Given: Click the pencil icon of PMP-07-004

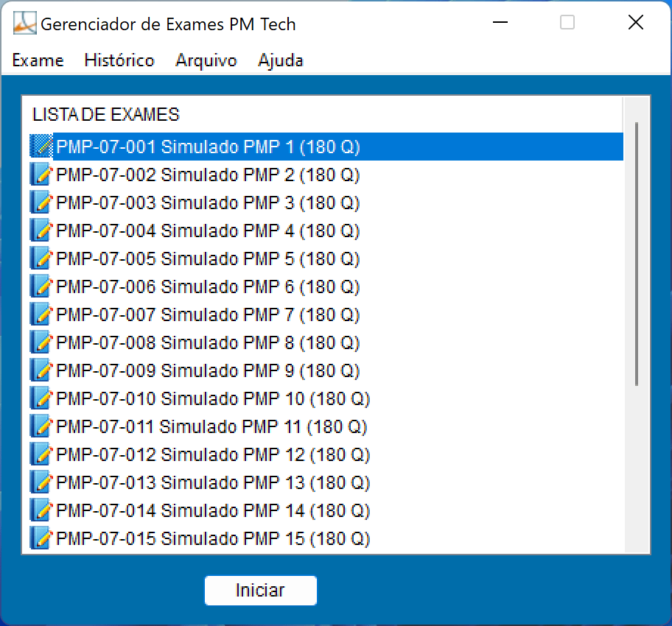Looking at the screenshot, I should [41, 231].
